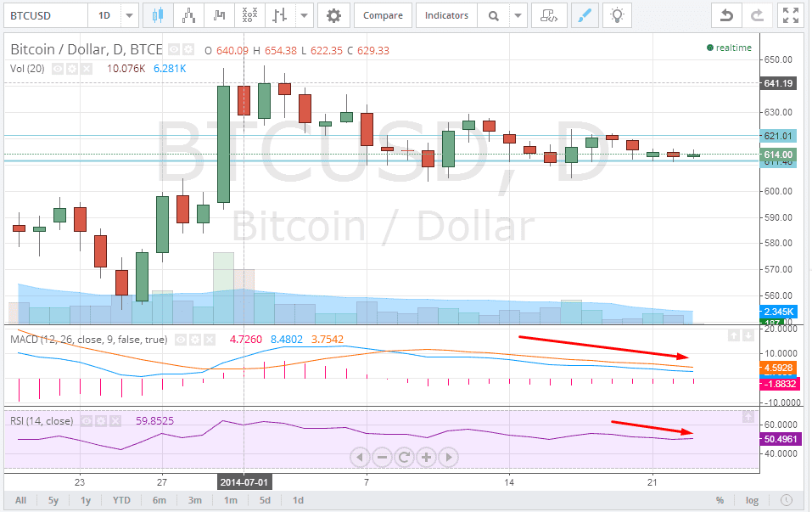Viewport: 812px width, 512px height.
Task: Select the 1d time range
Action: (298, 500)
